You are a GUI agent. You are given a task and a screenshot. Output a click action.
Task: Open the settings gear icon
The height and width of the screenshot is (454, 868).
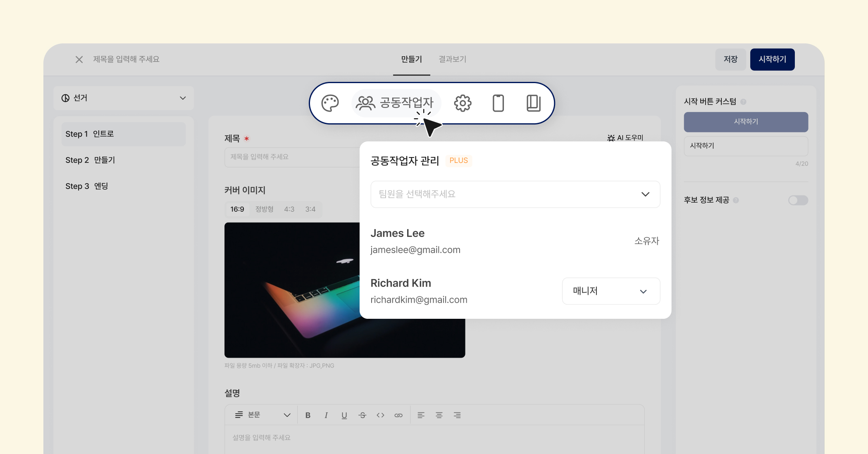pyautogui.click(x=463, y=103)
